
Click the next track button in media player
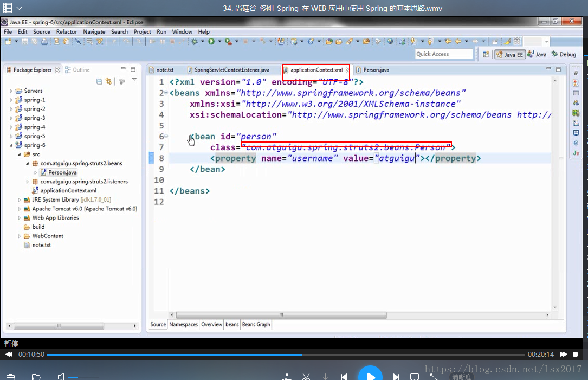(396, 376)
